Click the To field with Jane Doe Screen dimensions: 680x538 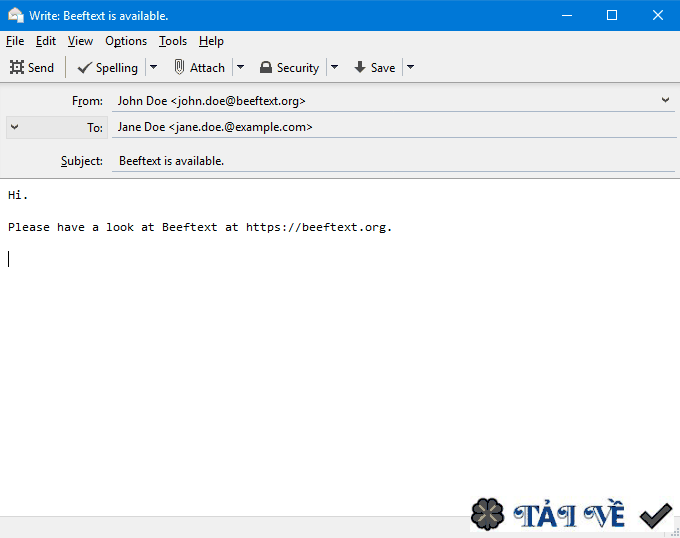[x=393, y=127]
